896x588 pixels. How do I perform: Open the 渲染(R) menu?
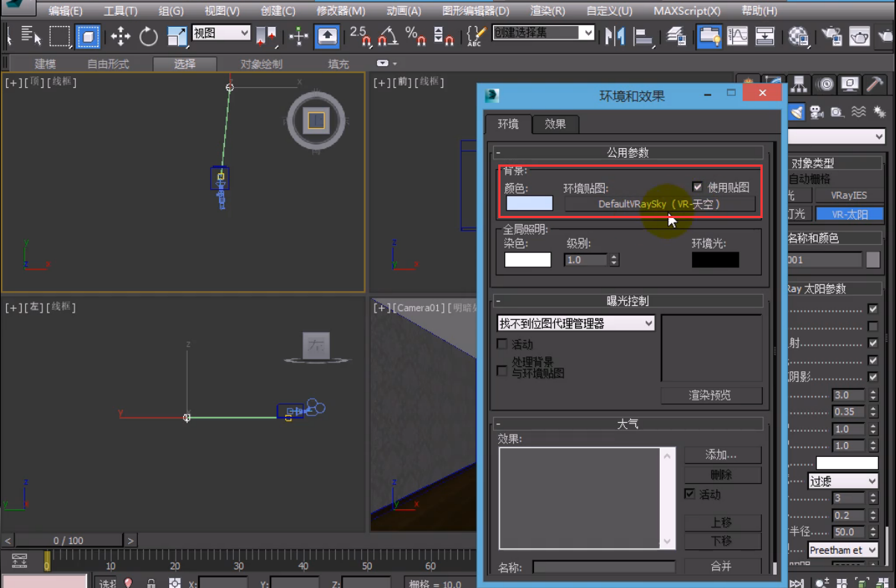tap(547, 11)
